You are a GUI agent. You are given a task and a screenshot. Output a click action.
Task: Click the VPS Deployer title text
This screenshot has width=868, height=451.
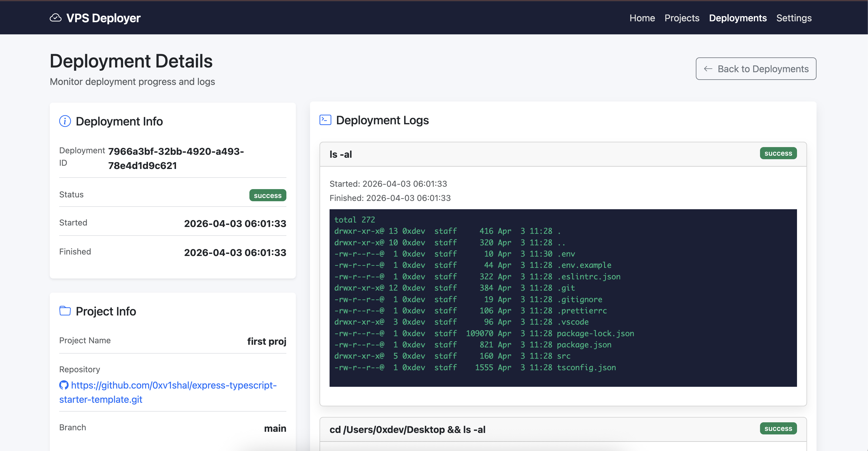tap(104, 18)
